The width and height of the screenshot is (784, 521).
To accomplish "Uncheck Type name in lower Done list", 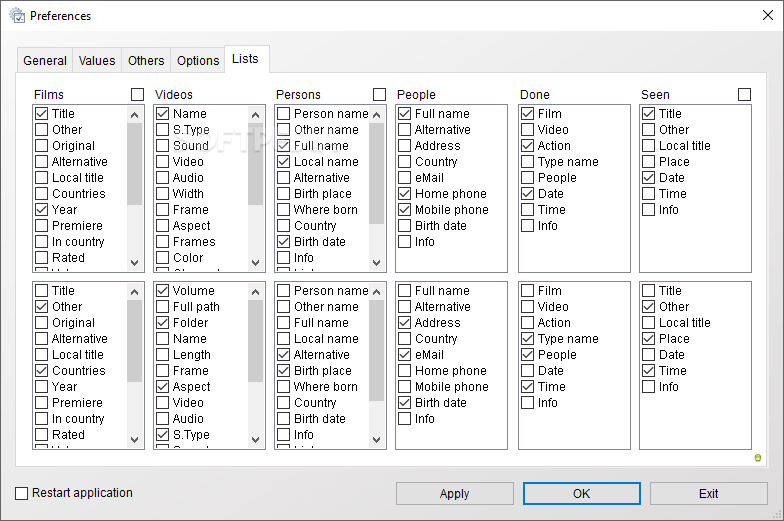I will (x=528, y=338).
